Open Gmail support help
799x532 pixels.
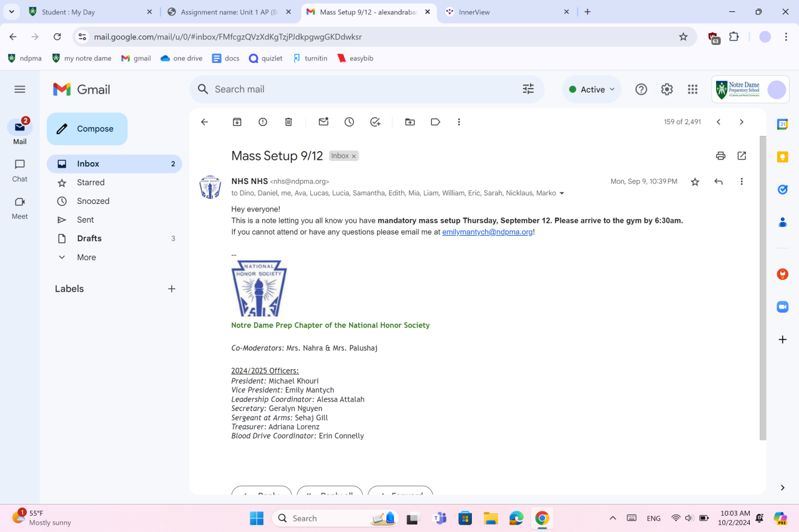[x=641, y=89]
